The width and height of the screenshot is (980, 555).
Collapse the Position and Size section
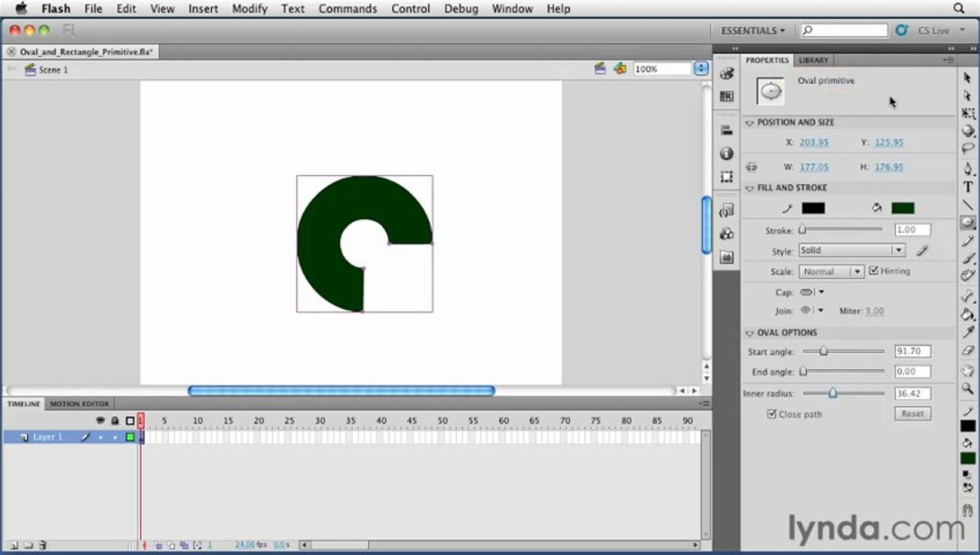tap(750, 123)
